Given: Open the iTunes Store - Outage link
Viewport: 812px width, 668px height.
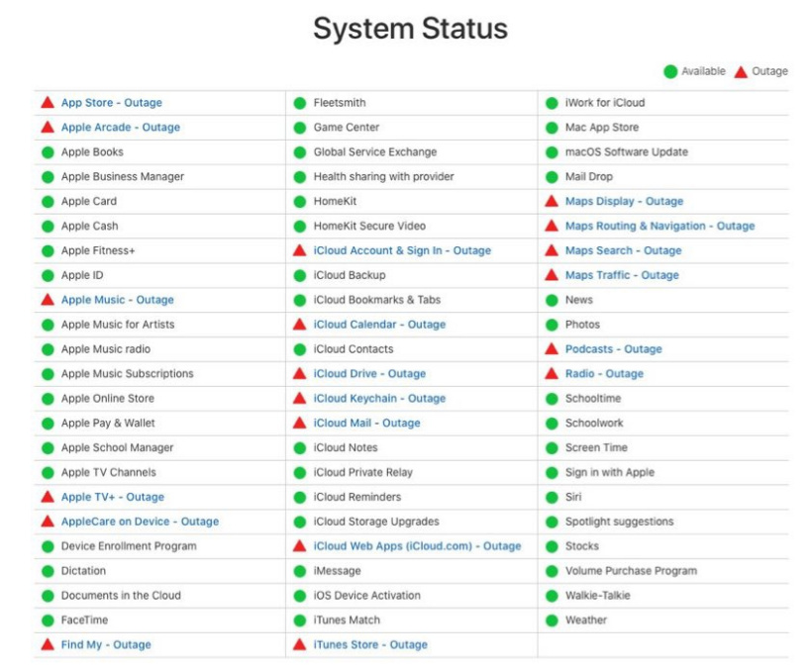Looking at the screenshot, I should [x=370, y=645].
